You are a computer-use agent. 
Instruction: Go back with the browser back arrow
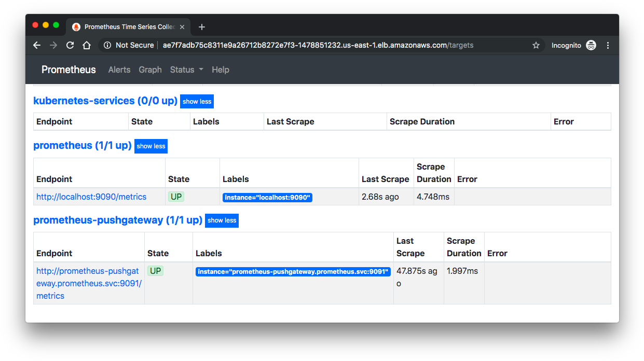coord(37,45)
